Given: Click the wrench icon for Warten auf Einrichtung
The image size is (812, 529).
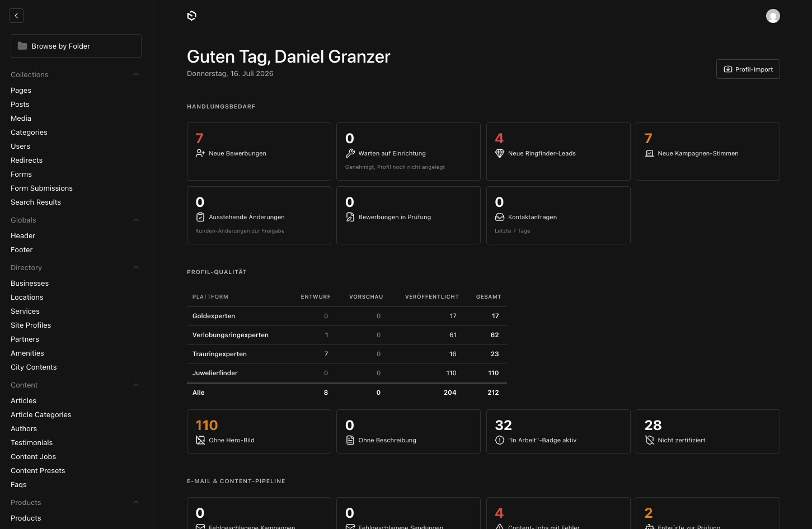Looking at the screenshot, I should coord(350,153).
